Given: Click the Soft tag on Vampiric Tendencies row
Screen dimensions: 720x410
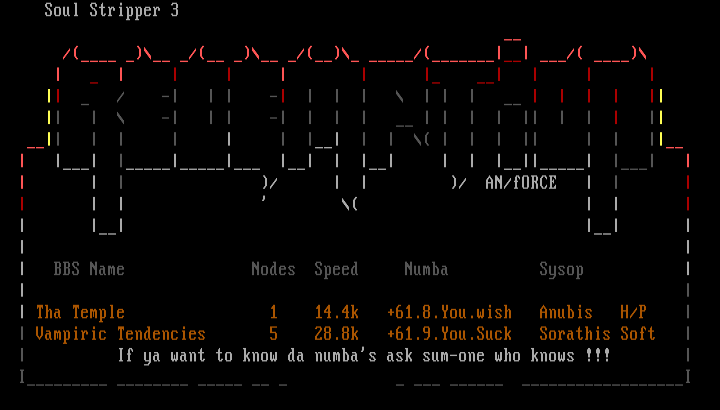Looking at the screenshot, I should tap(638, 334).
